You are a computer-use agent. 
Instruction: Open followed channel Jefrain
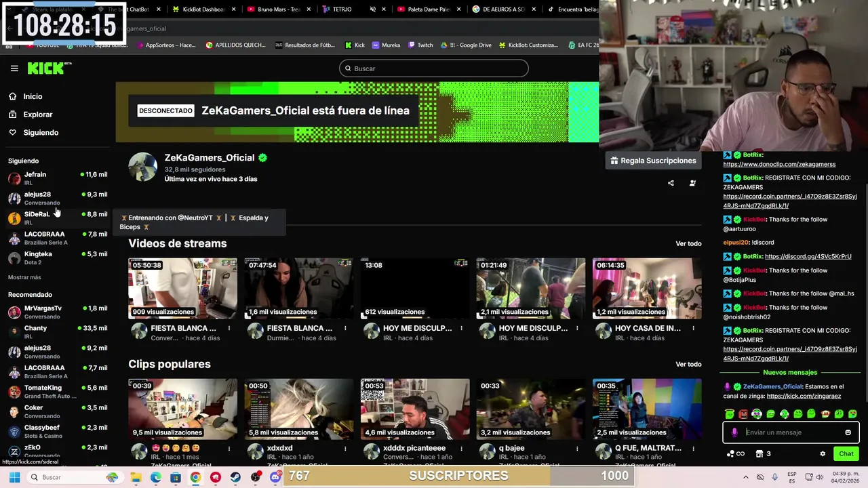pos(58,178)
